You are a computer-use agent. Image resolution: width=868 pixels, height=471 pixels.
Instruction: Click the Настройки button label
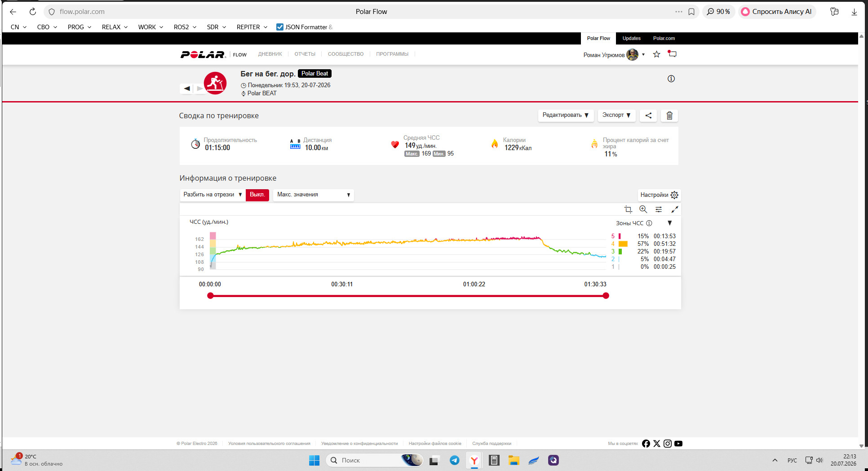click(654, 195)
